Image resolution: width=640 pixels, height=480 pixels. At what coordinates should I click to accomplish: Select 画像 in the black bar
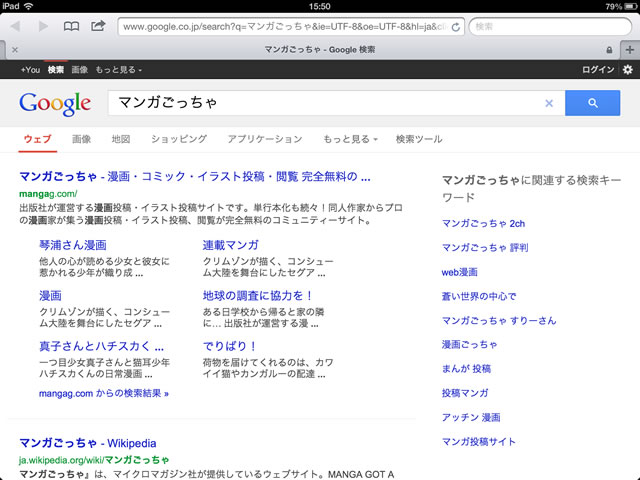(80, 70)
